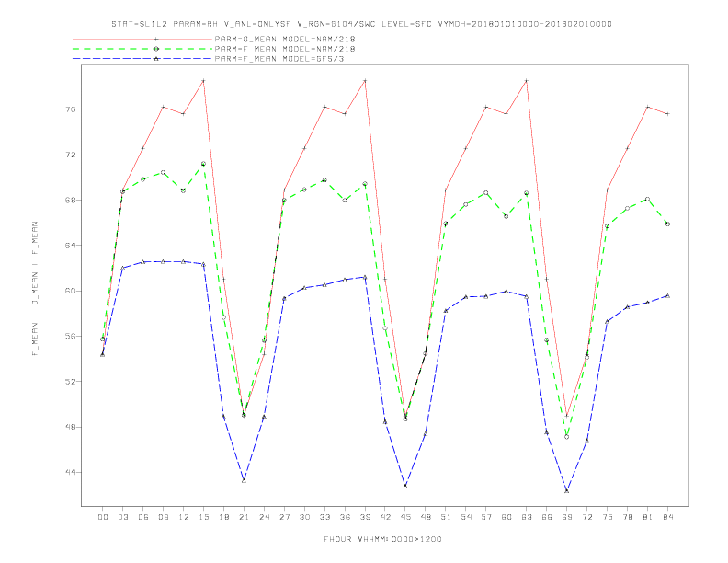Click x-axis tick label 78

point(627,517)
